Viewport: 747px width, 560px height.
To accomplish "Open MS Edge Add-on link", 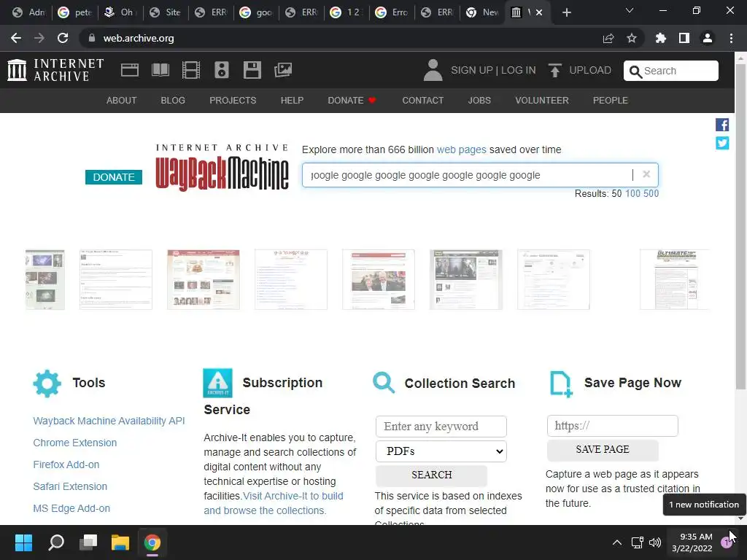I will click(x=71, y=508).
